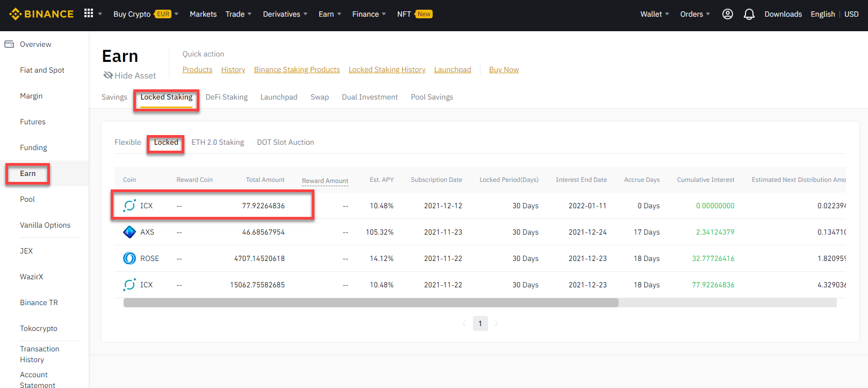Switch to the Swap tab

[320, 97]
